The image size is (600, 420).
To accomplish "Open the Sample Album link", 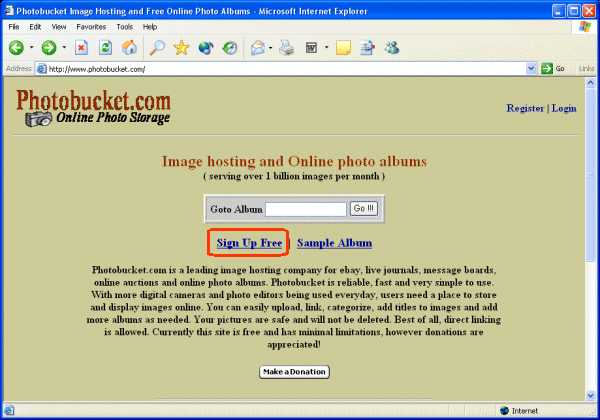I will point(334,243).
